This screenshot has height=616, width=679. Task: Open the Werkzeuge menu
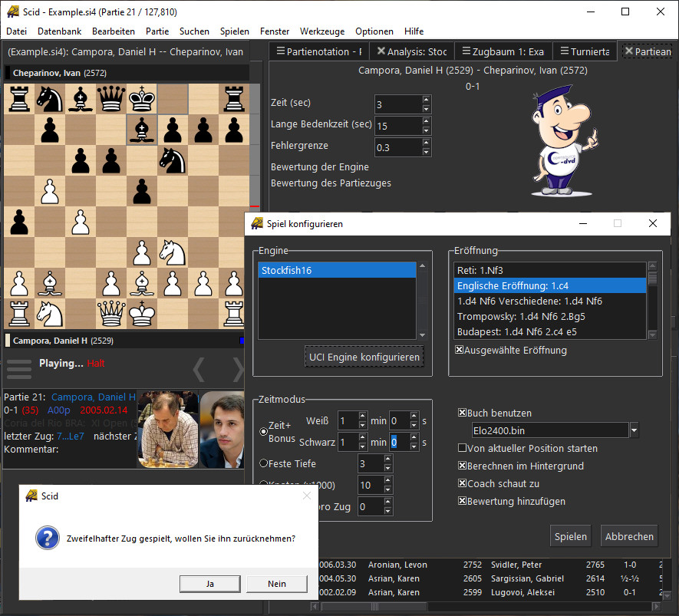(x=322, y=31)
